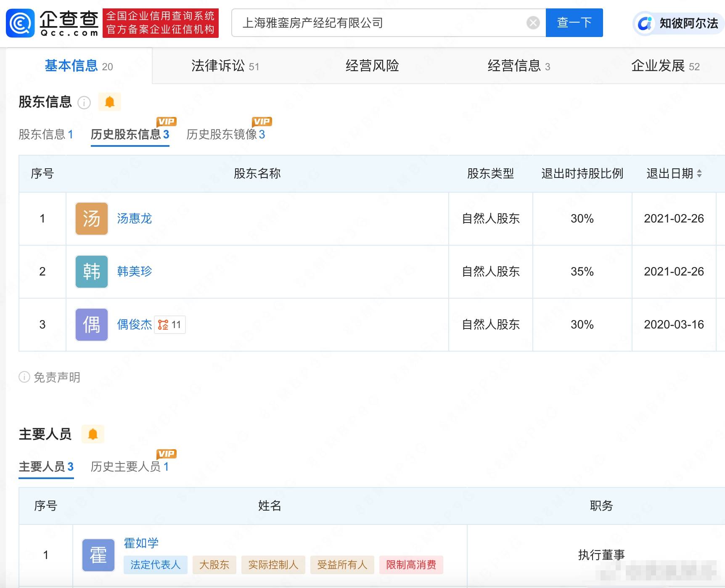The image size is (725, 588).
Task: Click the 查一下 search button
Action: point(574,23)
